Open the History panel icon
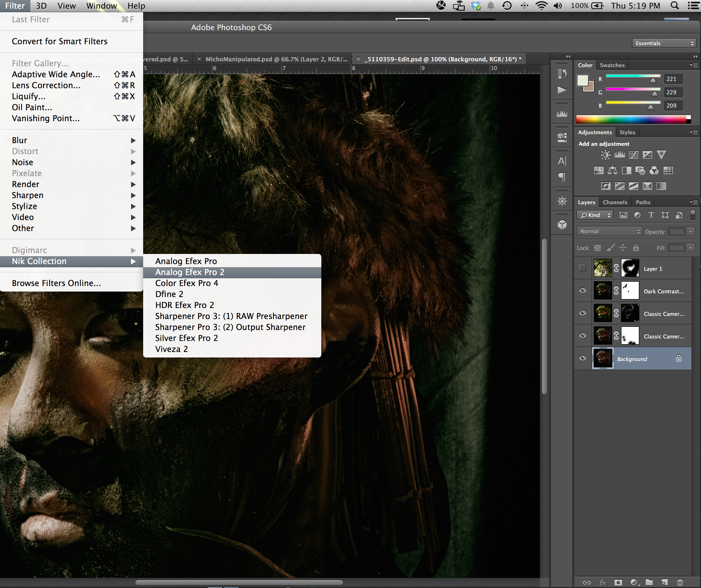 coord(562,73)
